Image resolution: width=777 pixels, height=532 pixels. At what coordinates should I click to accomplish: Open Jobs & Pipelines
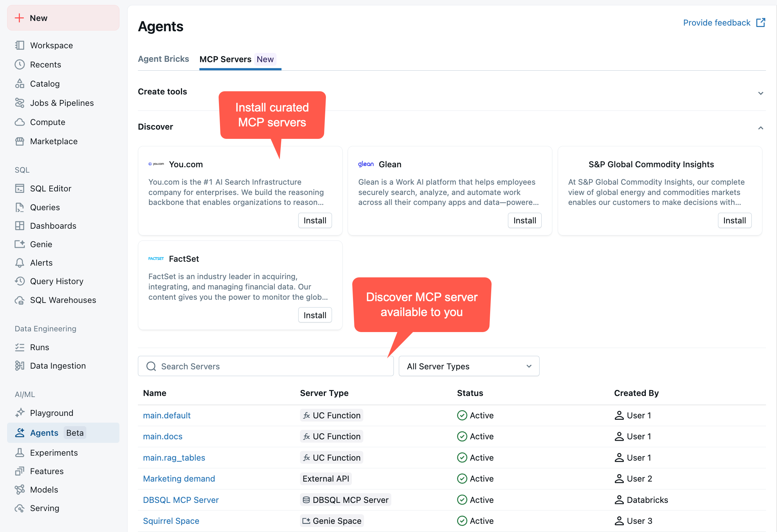(61, 103)
